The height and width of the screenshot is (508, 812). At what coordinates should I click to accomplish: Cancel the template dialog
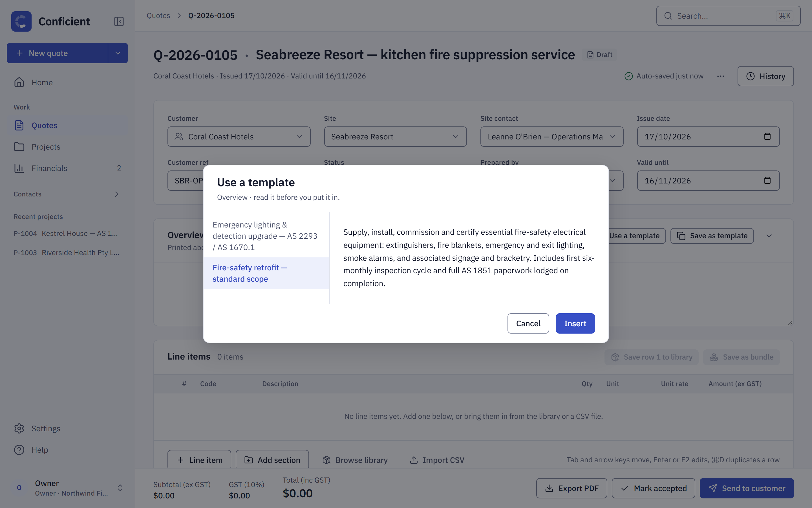528,323
